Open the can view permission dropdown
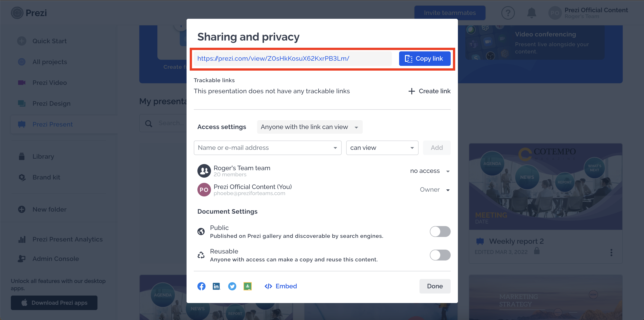Screen dimensions: 644x320 tap(382, 148)
